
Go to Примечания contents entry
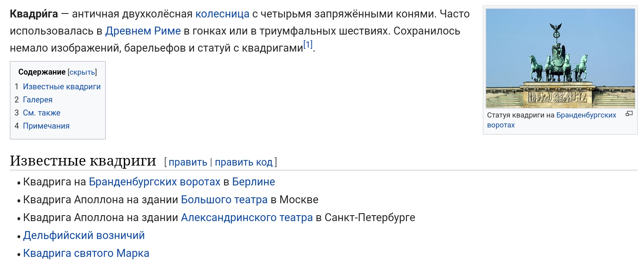pos(46,126)
